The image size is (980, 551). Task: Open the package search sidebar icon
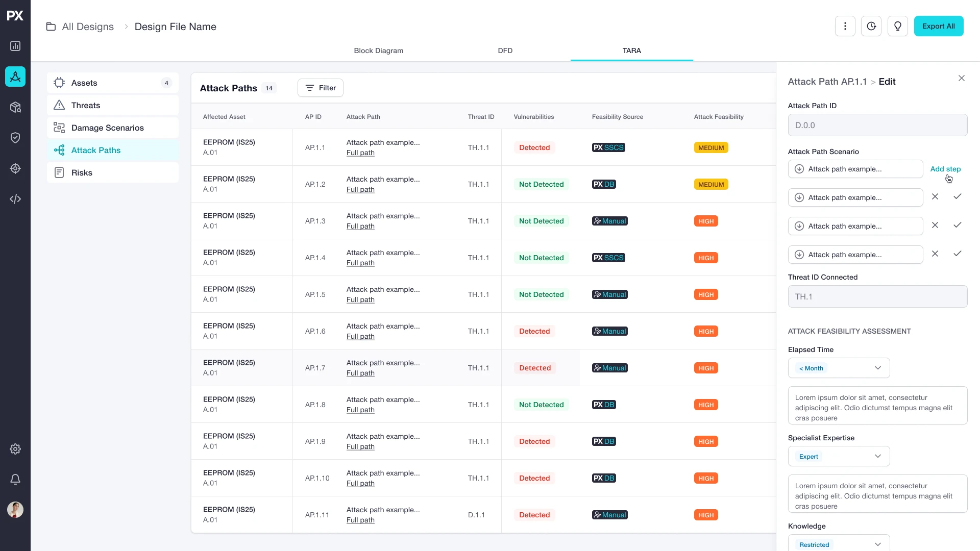pos(15,107)
